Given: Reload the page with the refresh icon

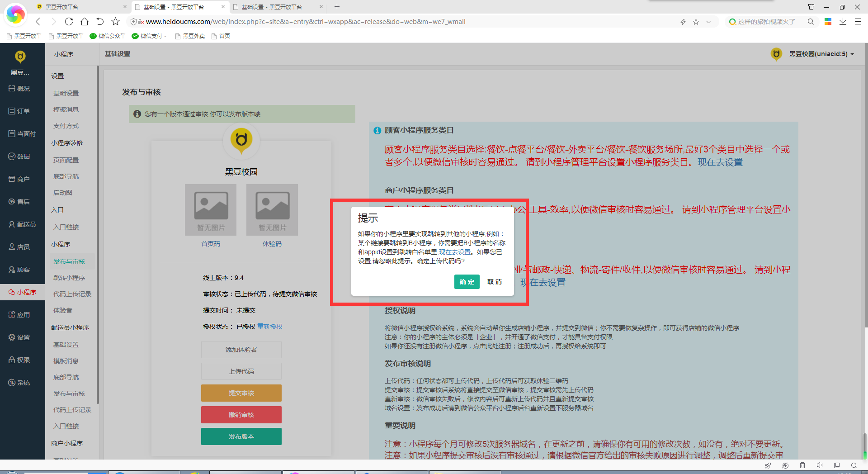Looking at the screenshot, I should pos(69,21).
